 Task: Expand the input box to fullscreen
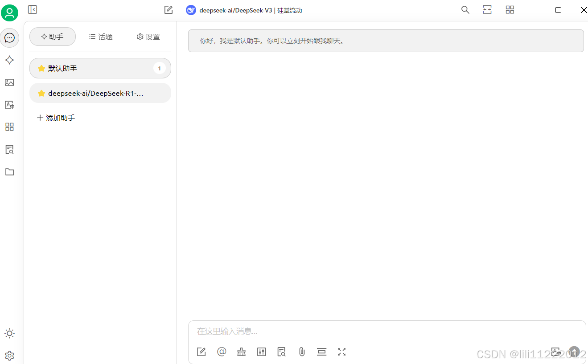pyautogui.click(x=342, y=352)
